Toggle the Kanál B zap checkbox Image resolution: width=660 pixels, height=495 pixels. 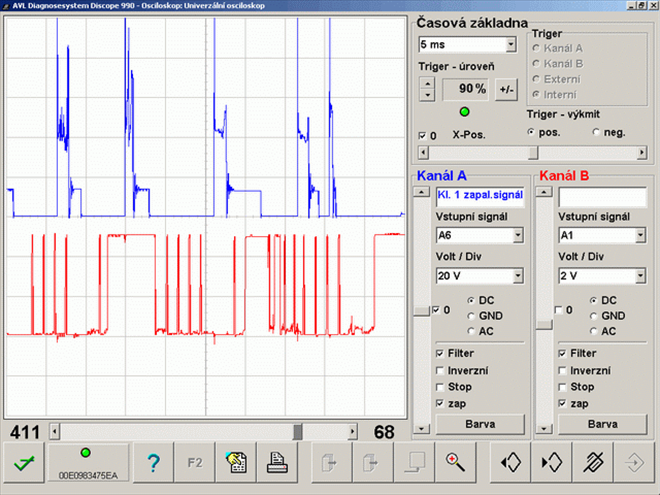click(x=562, y=404)
